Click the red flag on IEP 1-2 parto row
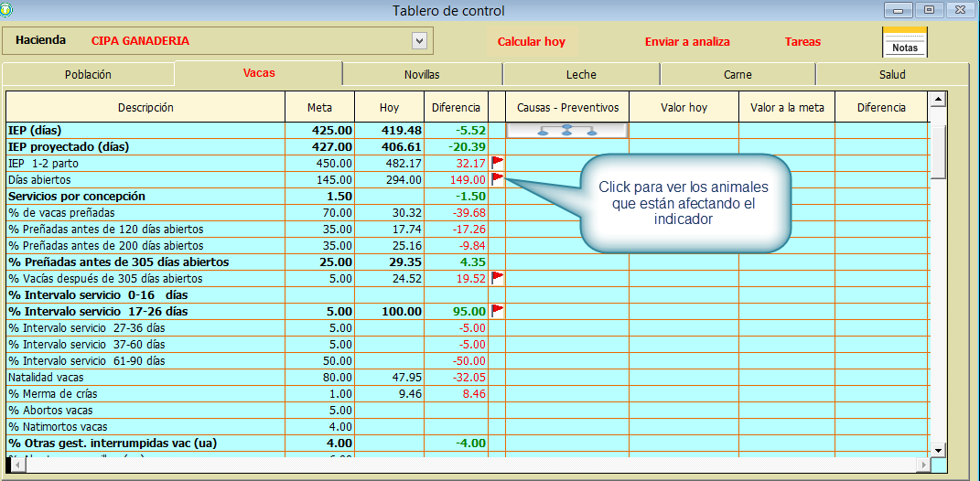Image resolution: width=980 pixels, height=481 pixels. (498, 162)
